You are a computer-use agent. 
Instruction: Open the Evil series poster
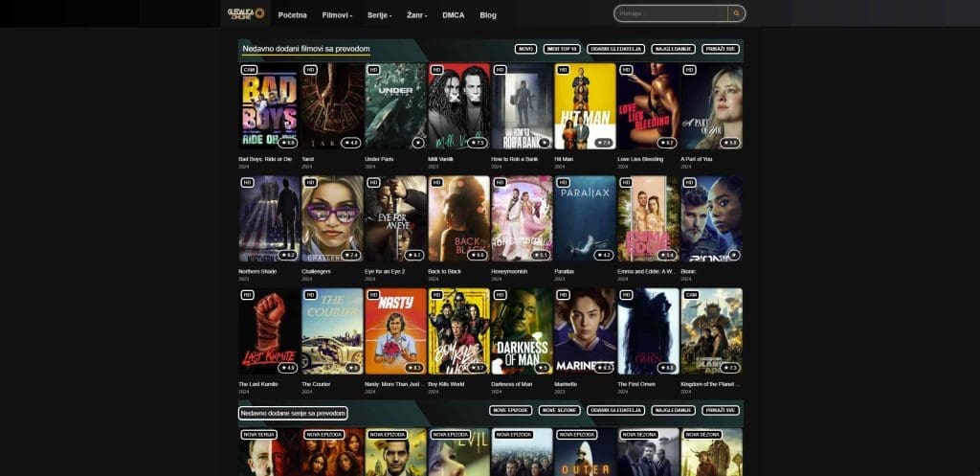tap(458, 452)
